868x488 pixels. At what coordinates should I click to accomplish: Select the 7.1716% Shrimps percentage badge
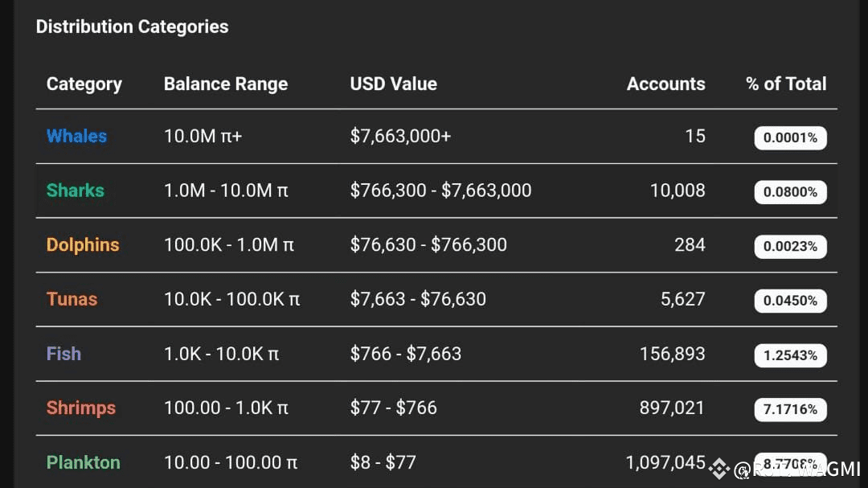tap(790, 409)
